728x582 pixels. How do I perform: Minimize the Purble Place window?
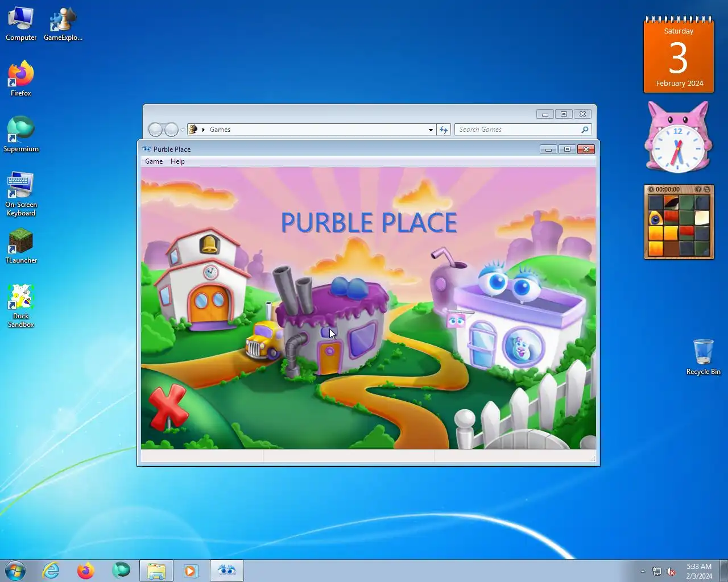click(548, 149)
